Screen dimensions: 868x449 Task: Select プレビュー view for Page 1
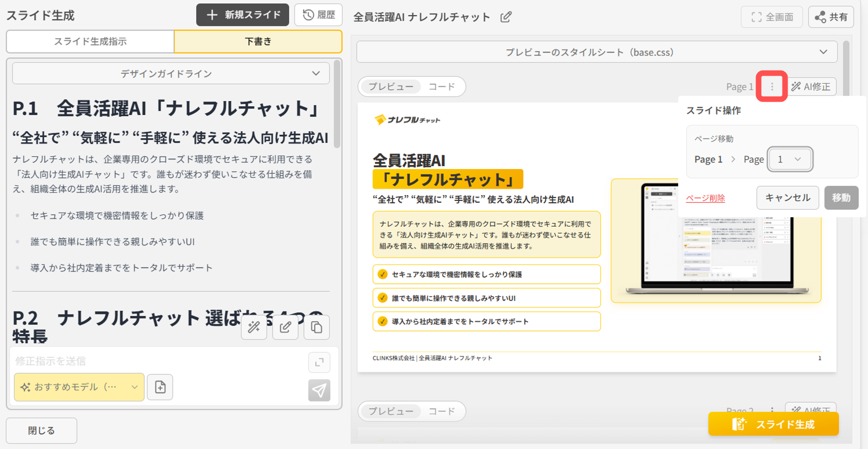[x=391, y=86]
